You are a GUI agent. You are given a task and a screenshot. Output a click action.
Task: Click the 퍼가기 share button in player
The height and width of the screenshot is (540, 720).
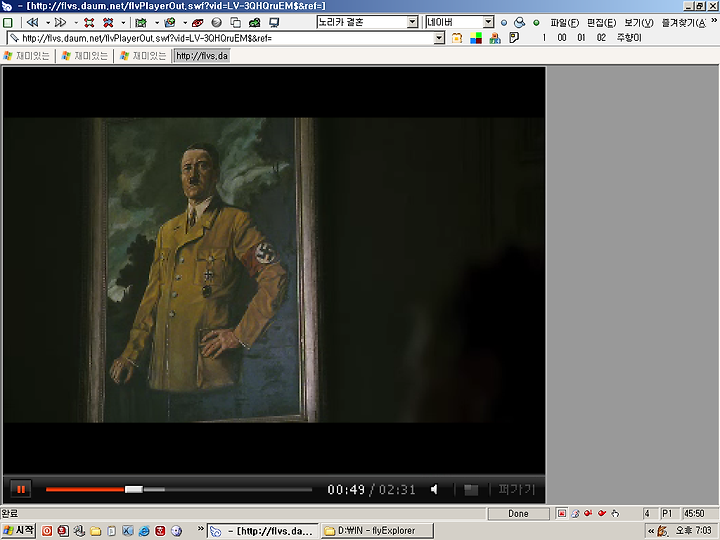(x=517, y=489)
